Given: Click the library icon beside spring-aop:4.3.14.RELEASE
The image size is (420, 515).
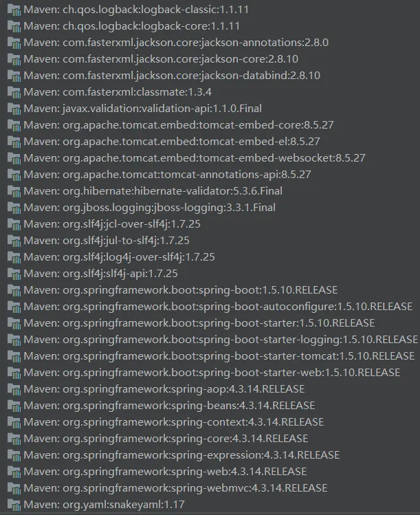Looking at the screenshot, I should [x=14, y=389].
